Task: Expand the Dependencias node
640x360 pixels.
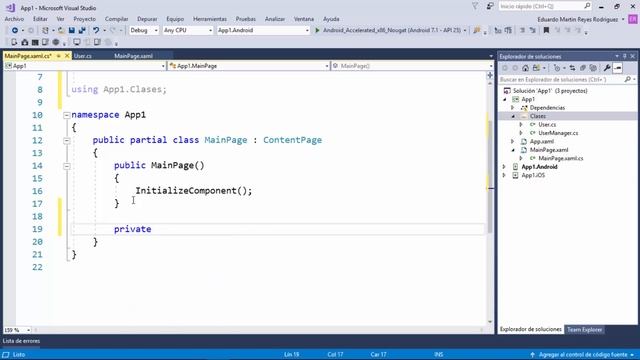Action: [x=513, y=108]
